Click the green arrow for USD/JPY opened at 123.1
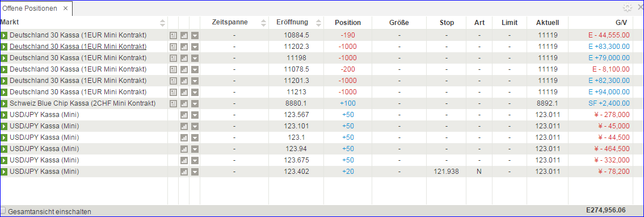The image size is (644, 217). coord(4,137)
